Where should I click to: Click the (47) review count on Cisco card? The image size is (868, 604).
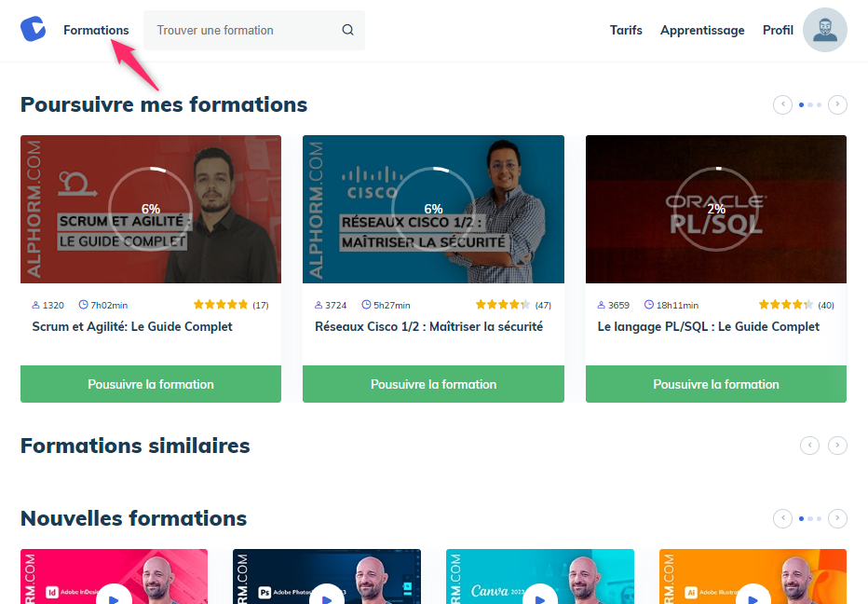pyautogui.click(x=543, y=305)
